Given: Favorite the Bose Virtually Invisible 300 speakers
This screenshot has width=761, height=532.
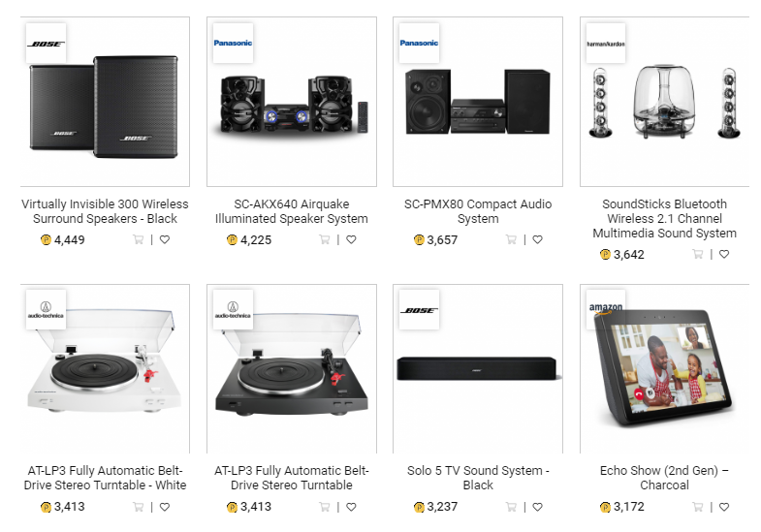Looking at the screenshot, I should pos(165,239).
